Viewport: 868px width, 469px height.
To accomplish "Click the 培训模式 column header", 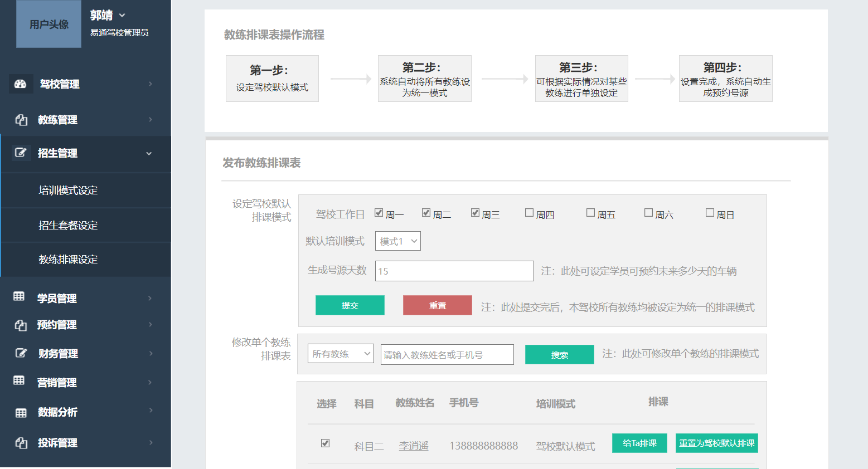I will tap(556, 404).
